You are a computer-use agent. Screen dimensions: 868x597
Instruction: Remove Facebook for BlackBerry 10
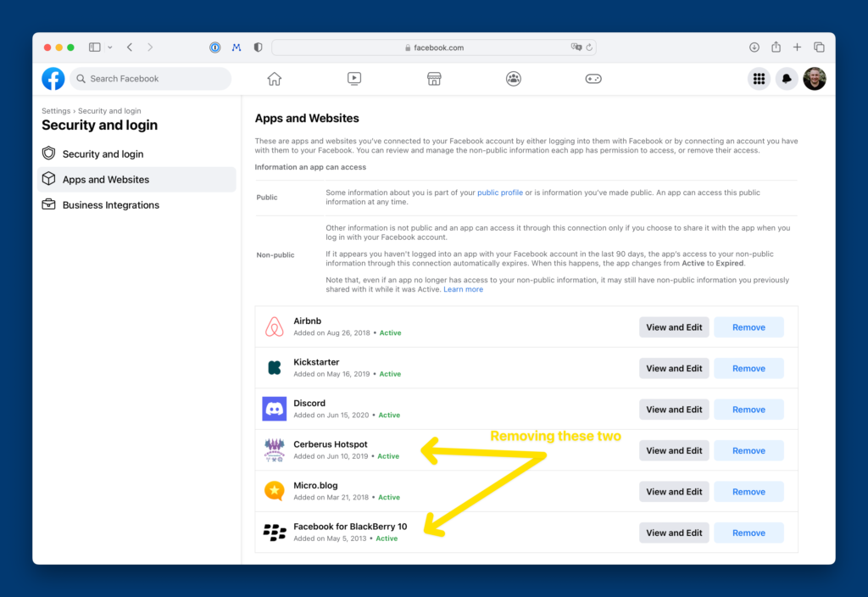point(748,533)
